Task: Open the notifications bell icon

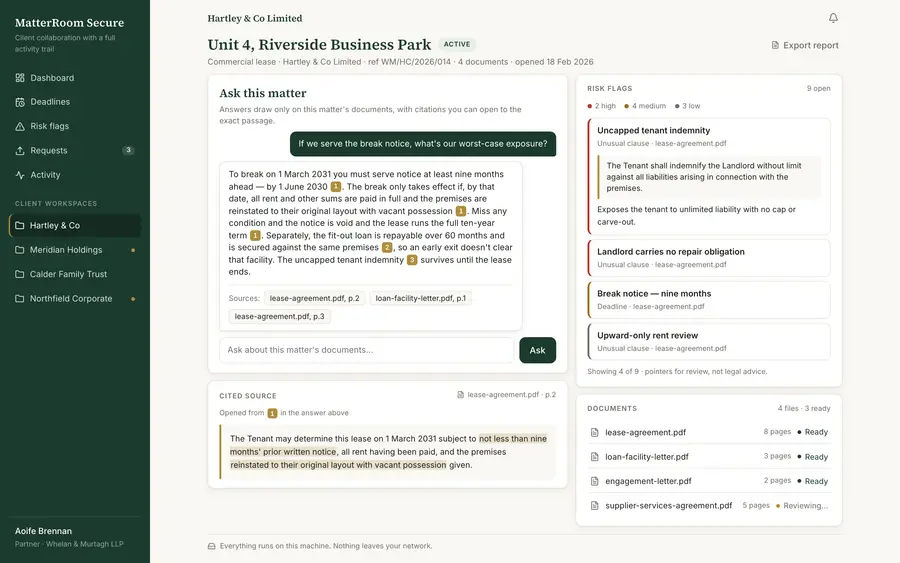Action: click(x=833, y=18)
